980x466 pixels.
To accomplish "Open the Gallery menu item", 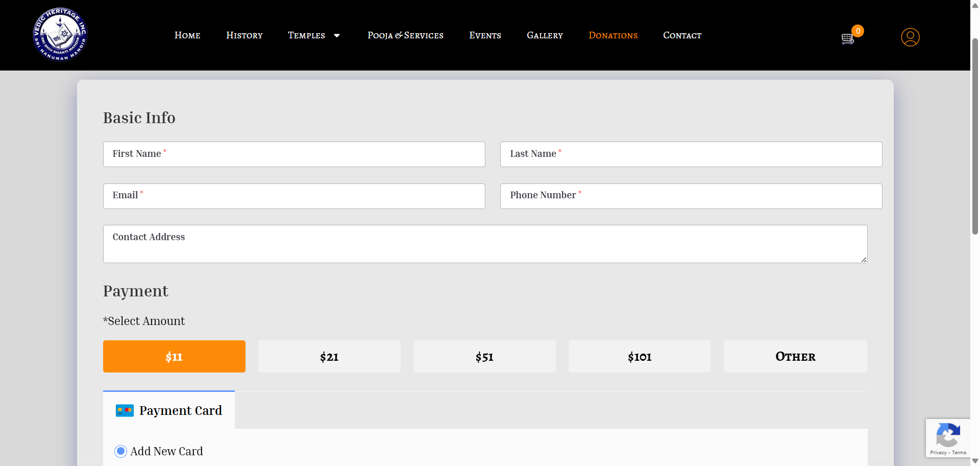I will pos(545,35).
